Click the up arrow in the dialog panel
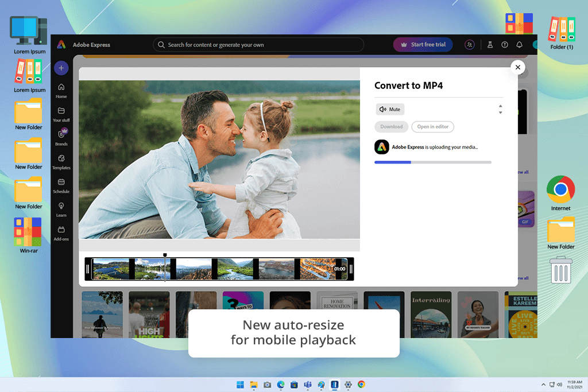This screenshot has width=588, height=392. [500, 106]
